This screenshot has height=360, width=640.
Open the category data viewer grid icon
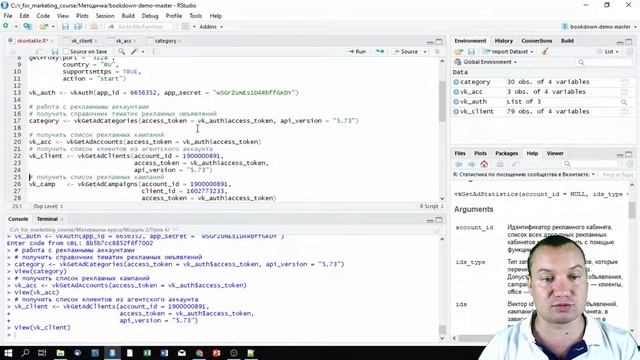[x=624, y=82]
